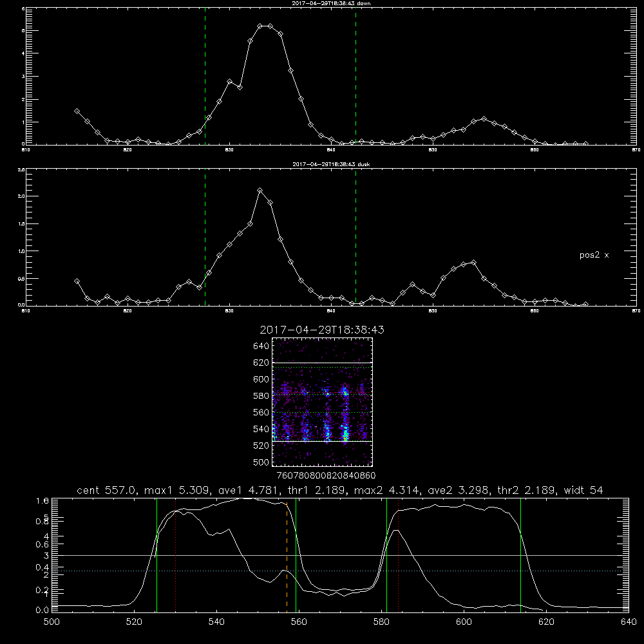This screenshot has width=644, height=644.
Task: Click the left green dashed line in dawn plot
Action: point(205,76)
